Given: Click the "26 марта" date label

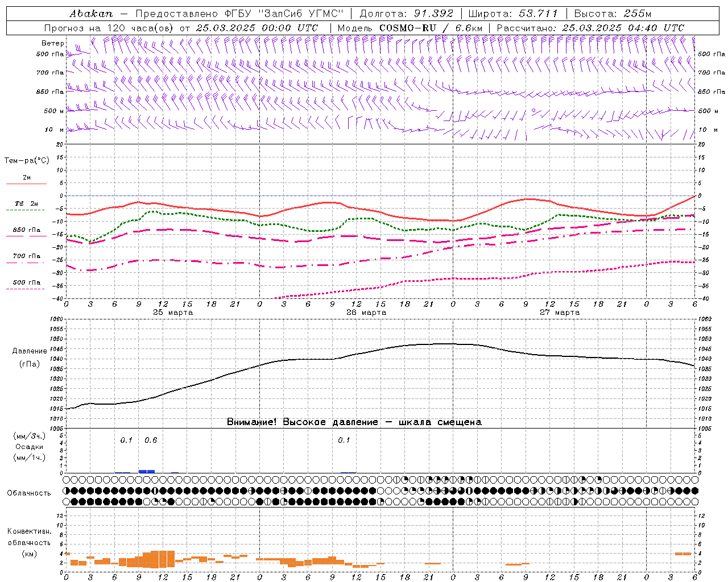Looking at the screenshot, I should click(366, 313).
